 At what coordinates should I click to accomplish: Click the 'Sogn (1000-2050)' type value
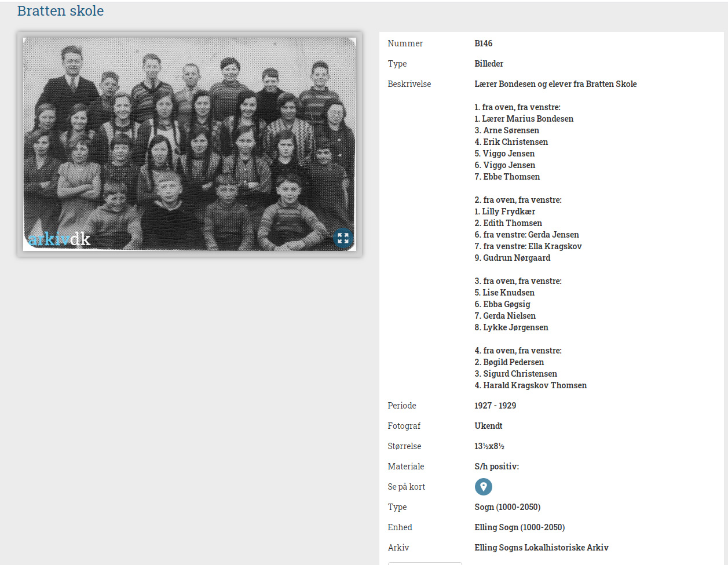point(507,507)
